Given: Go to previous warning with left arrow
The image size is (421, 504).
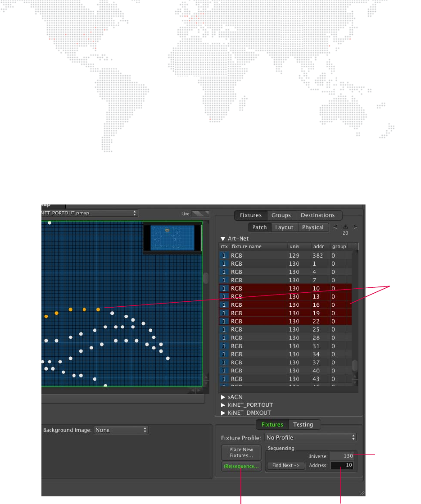Looking at the screenshot, I should tap(335, 227).
